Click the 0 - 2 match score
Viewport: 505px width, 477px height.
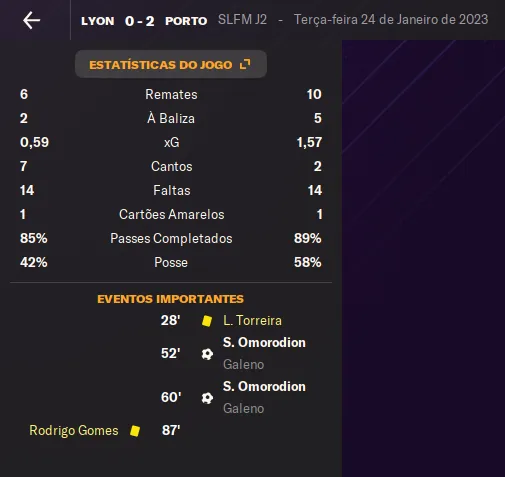139,21
